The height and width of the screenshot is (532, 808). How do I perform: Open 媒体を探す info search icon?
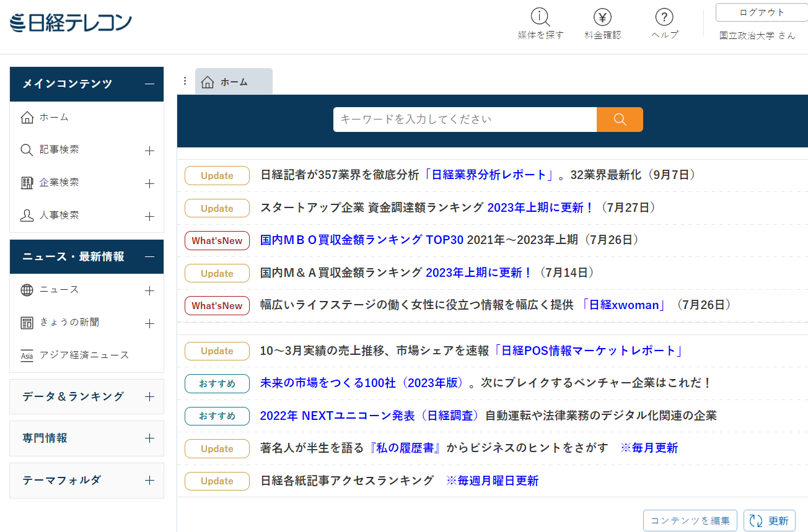(541, 17)
